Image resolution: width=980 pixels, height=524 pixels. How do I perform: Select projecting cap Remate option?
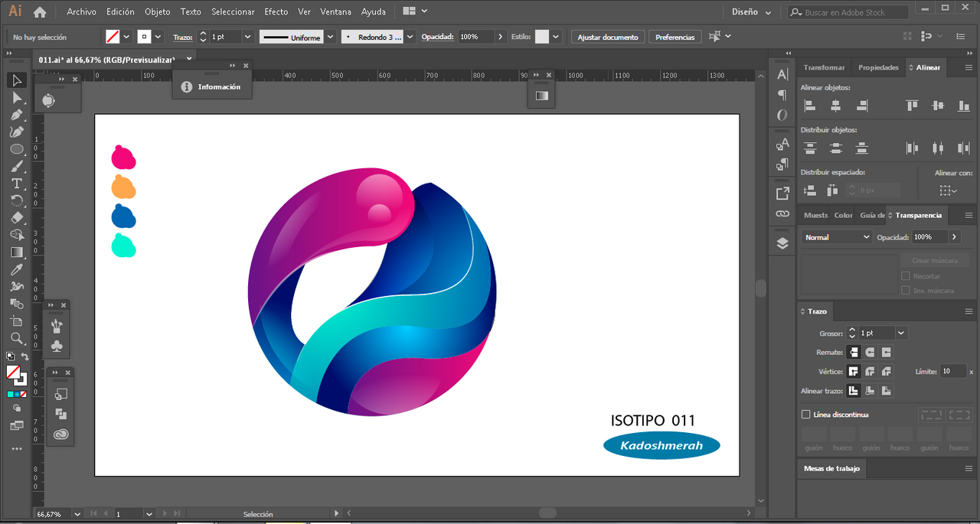click(886, 353)
